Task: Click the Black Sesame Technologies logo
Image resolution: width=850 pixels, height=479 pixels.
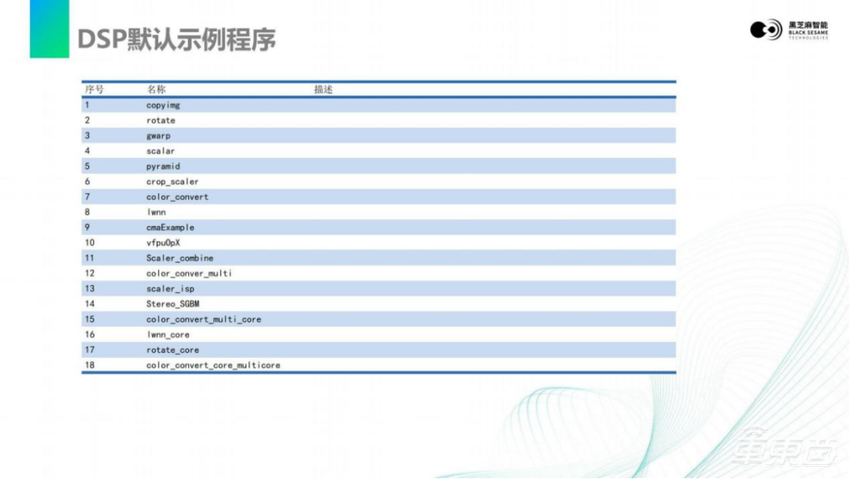Action: [788, 29]
